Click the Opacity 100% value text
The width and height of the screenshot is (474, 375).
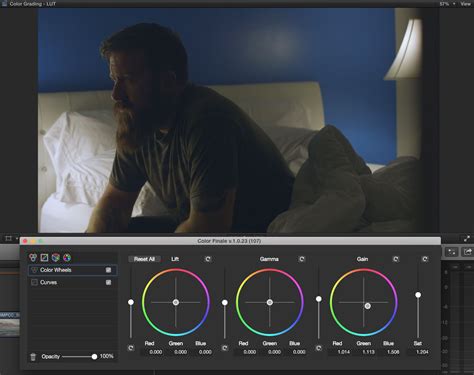tap(107, 356)
